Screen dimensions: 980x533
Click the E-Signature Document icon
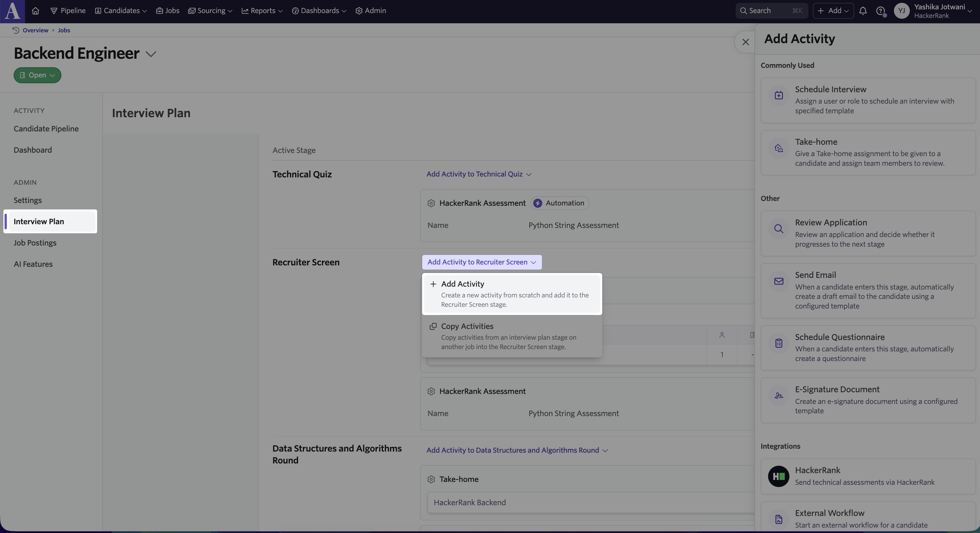pyautogui.click(x=779, y=395)
